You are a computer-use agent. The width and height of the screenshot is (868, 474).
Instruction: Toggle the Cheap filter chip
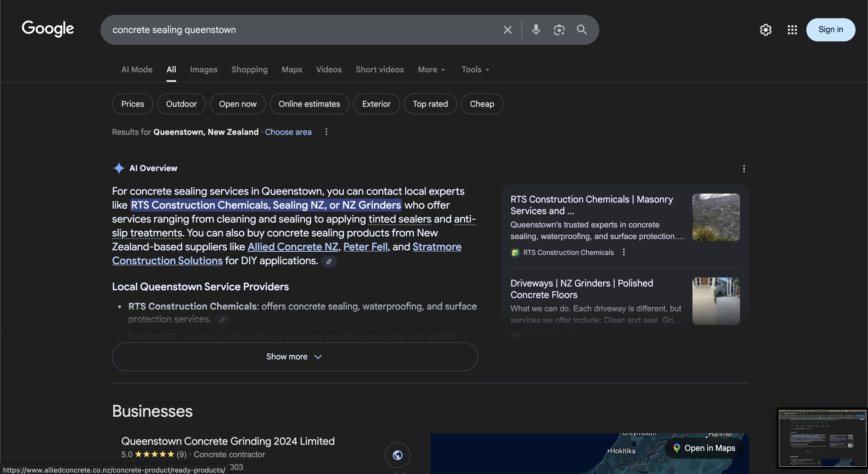(482, 104)
